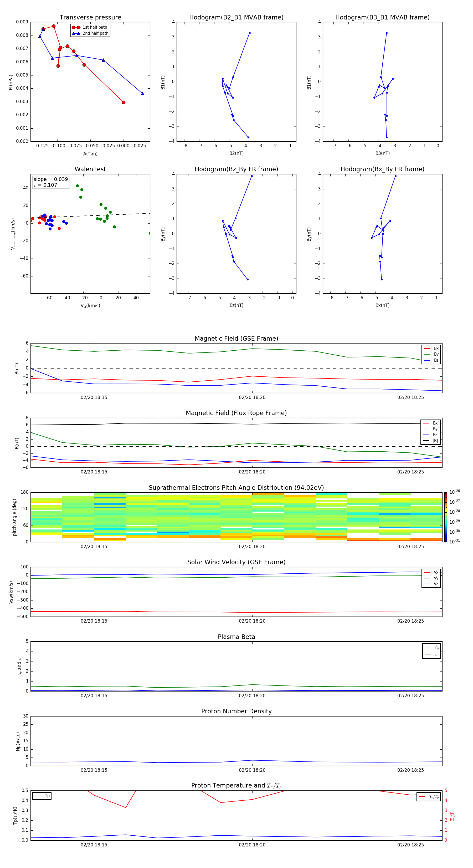Select the "Bx(nT)" x-axis label
The image size is (473, 868).
382,305
